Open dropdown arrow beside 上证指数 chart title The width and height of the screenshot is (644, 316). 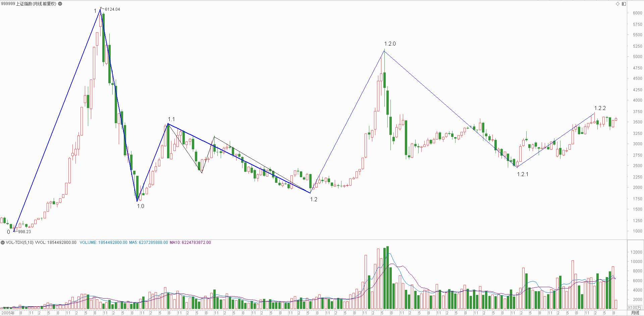click(60, 4)
